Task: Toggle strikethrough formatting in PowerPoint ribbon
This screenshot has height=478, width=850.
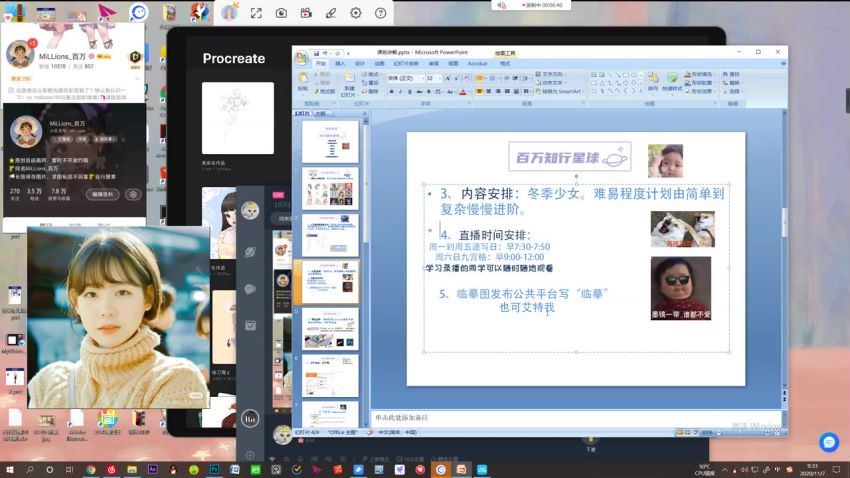Action: pos(419,92)
